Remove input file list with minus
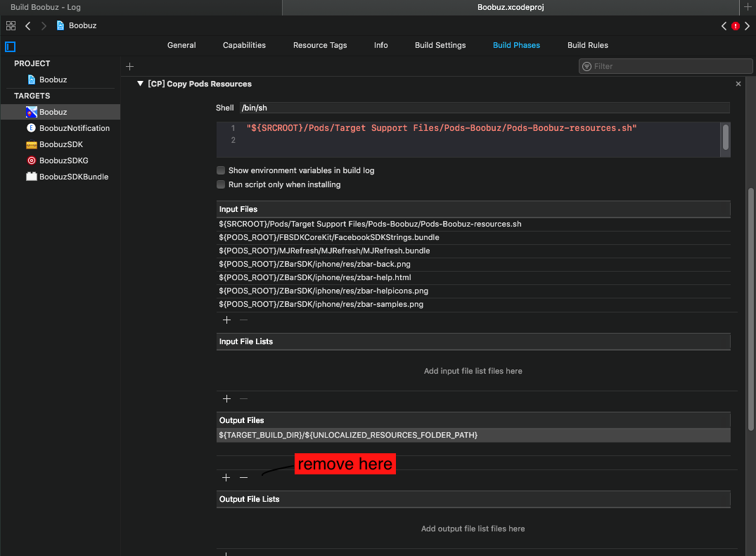The width and height of the screenshot is (756, 556). click(243, 398)
